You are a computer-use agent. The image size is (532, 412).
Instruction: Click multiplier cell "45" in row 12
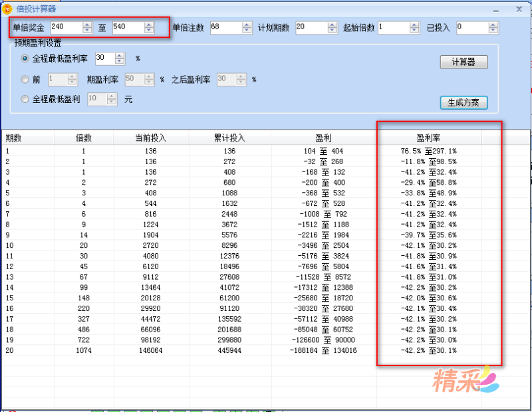84,266
